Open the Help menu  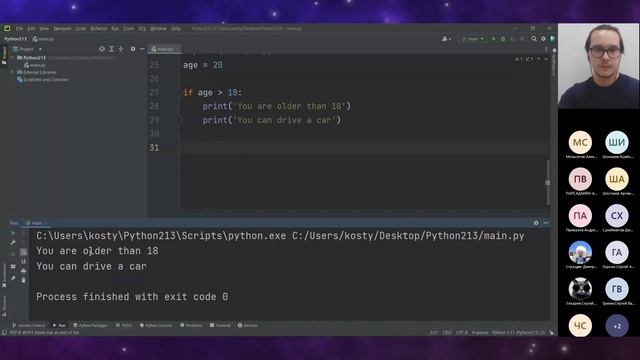coord(176,29)
